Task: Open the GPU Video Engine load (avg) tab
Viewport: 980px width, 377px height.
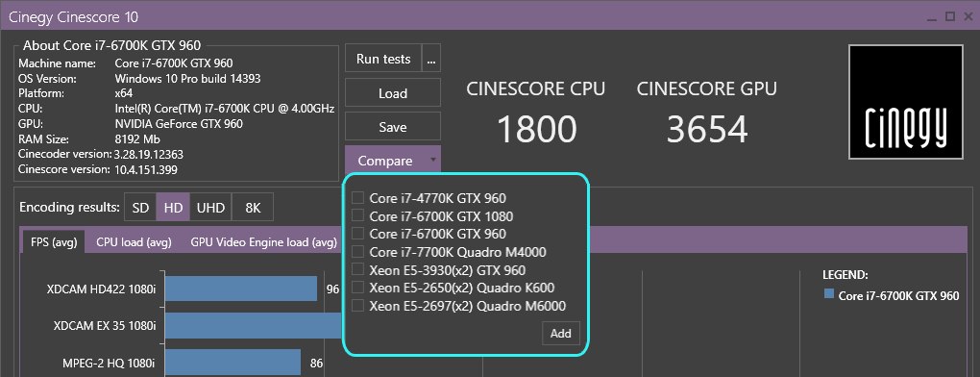Action: click(264, 242)
